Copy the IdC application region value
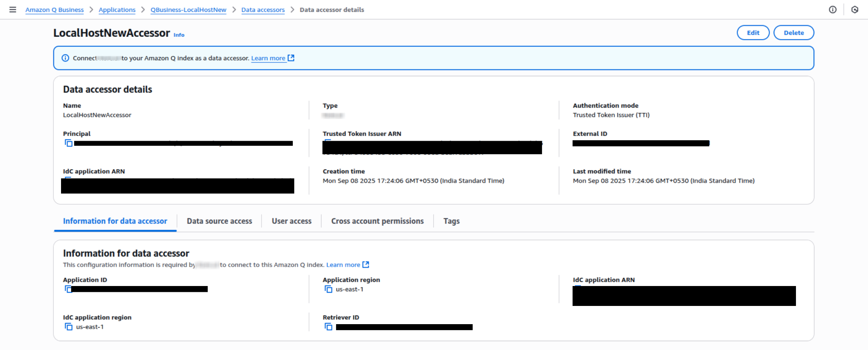The height and width of the screenshot is (350, 868). 68,327
